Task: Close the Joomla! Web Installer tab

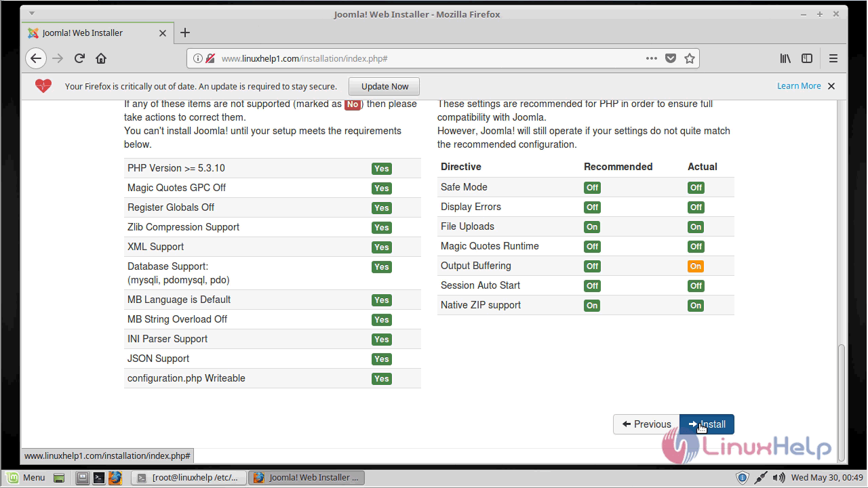Action: click(x=163, y=33)
